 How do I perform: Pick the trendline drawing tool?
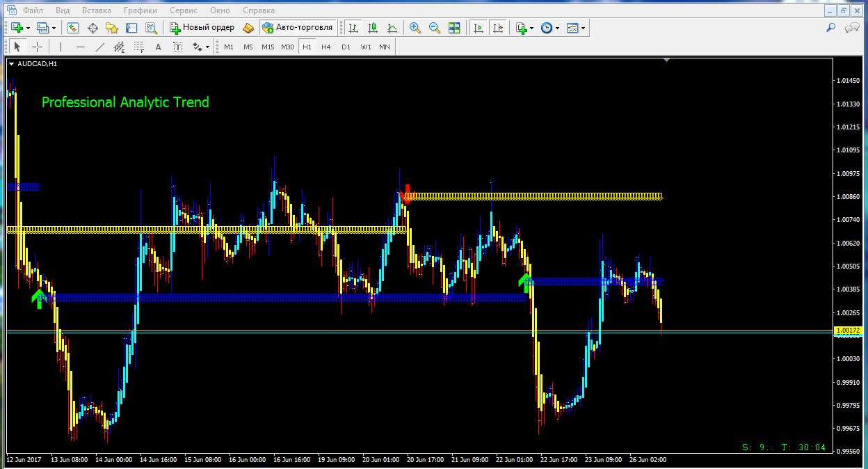[100, 47]
